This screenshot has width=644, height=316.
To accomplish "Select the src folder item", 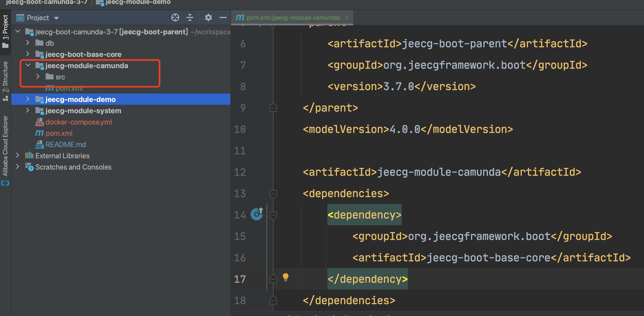I will point(60,77).
